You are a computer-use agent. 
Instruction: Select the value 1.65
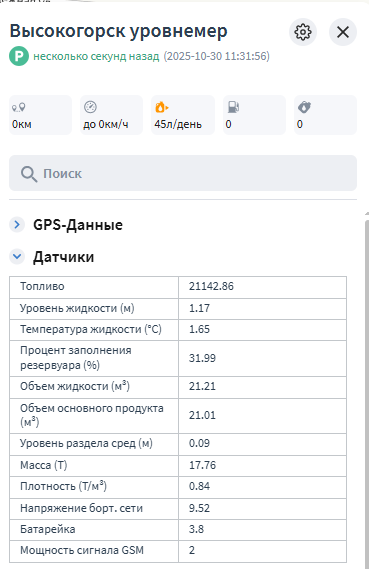coord(199,329)
